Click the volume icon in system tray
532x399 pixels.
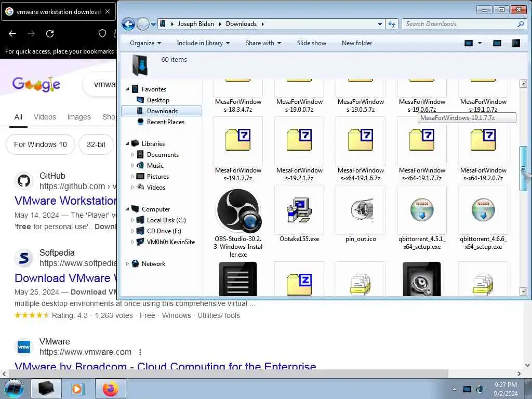point(480,389)
